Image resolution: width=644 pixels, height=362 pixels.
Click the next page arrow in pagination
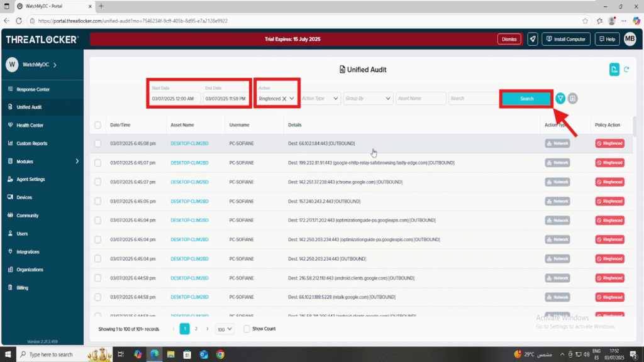(208, 329)
